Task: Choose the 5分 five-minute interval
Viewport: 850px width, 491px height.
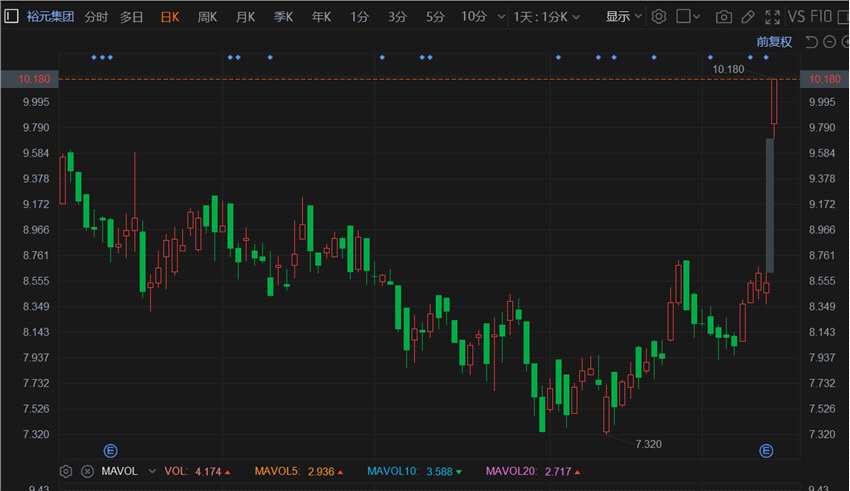Action: 435,17
